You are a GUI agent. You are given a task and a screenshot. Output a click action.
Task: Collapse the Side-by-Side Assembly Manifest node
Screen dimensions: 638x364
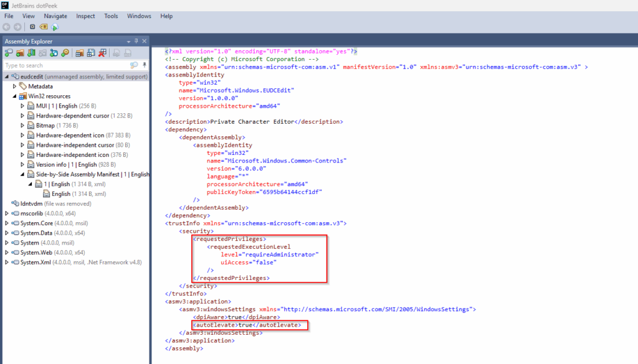coord(22,174)
